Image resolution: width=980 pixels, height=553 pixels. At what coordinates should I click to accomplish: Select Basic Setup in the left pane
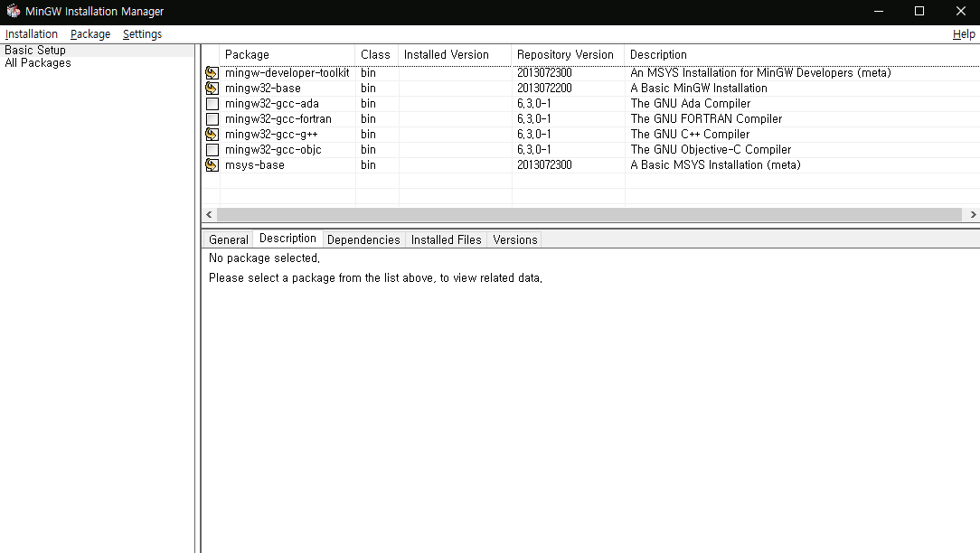35,50
